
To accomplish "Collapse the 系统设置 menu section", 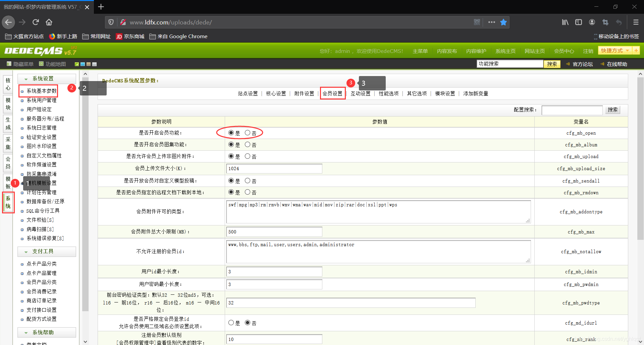I will tap(47, 79).
